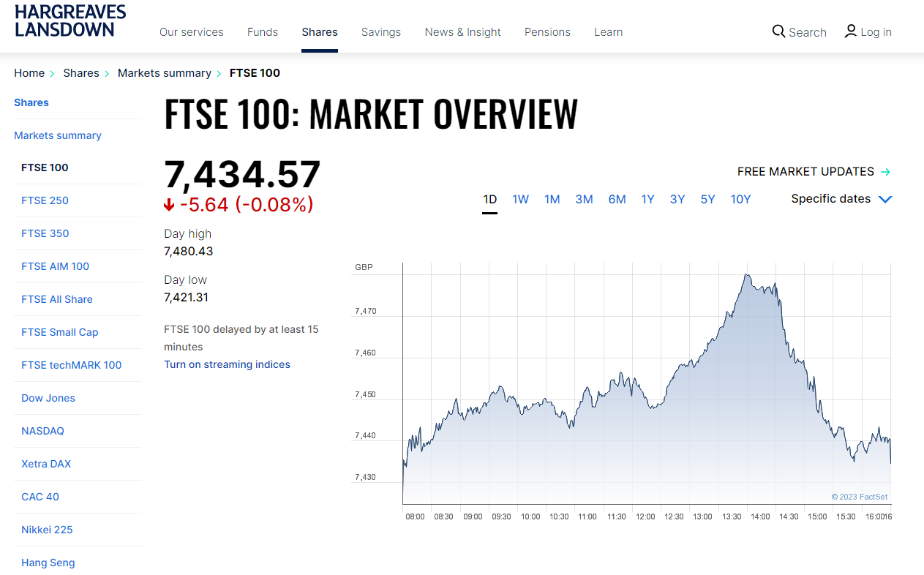The height and width of the screenshot is (575, 924).
Task: Select the 1Y chart range tab
Action: [647, 199]
